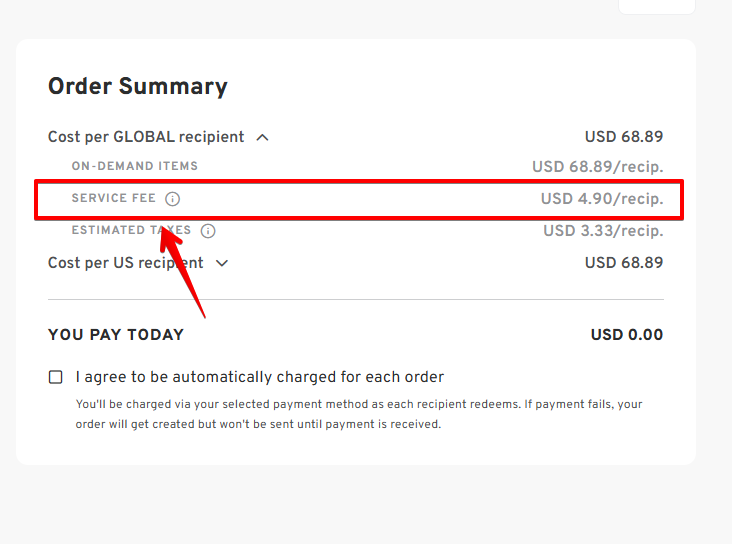
Task: Collapse the GLOBAL recipient cost chevron
Action: point(262,137)
